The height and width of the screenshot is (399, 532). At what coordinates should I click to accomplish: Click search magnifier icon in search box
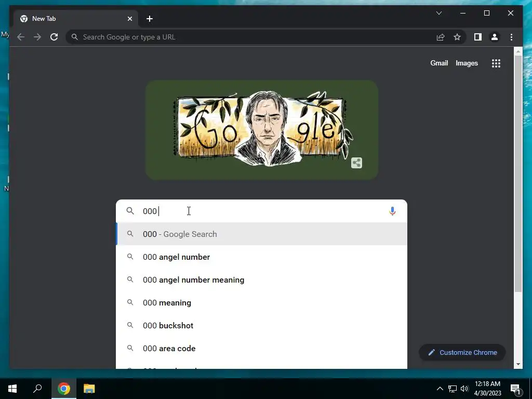(x=130, y=211)
